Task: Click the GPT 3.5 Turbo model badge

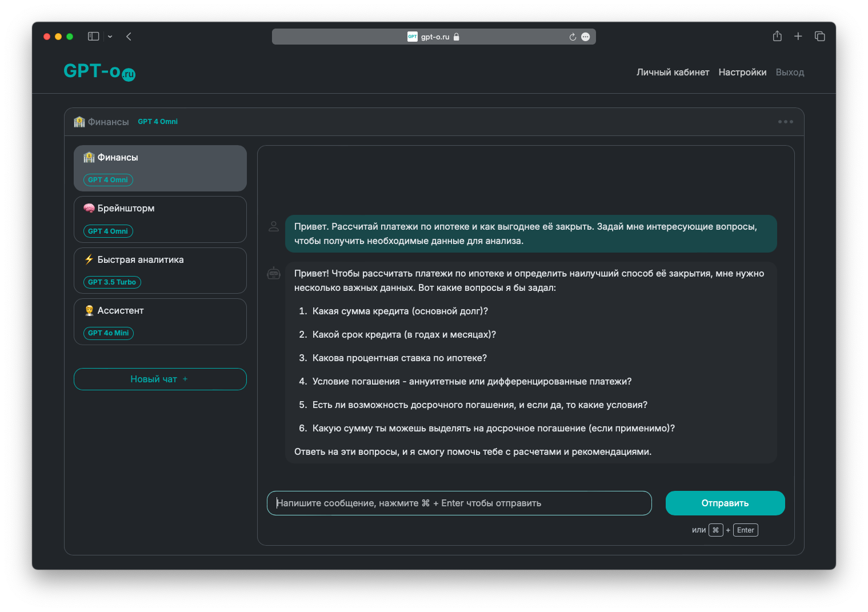Action: pos(112,282)
